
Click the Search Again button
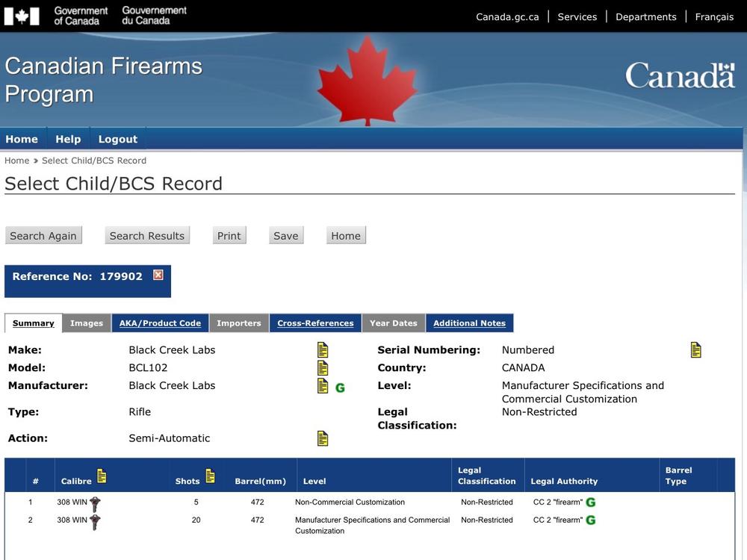click(x=43, y=236)
